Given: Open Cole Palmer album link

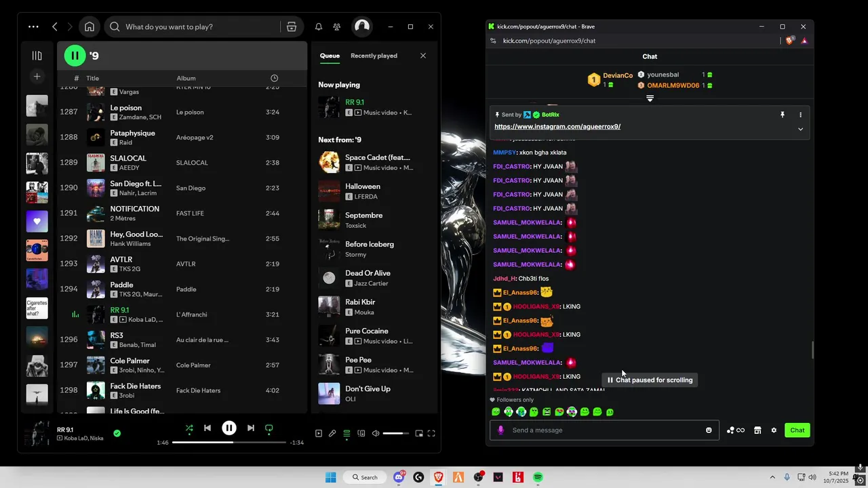Looking at the screenshot, I should 193,365.
